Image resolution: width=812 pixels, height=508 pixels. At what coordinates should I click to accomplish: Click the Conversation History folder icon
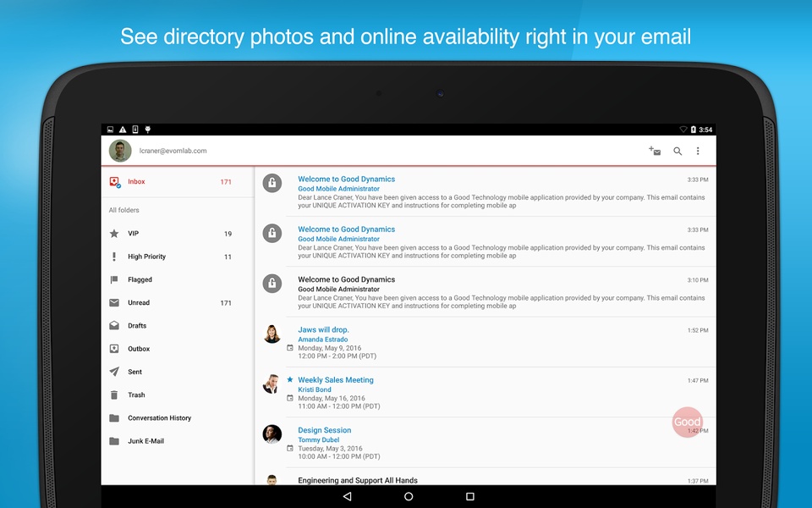pos(114,417)
